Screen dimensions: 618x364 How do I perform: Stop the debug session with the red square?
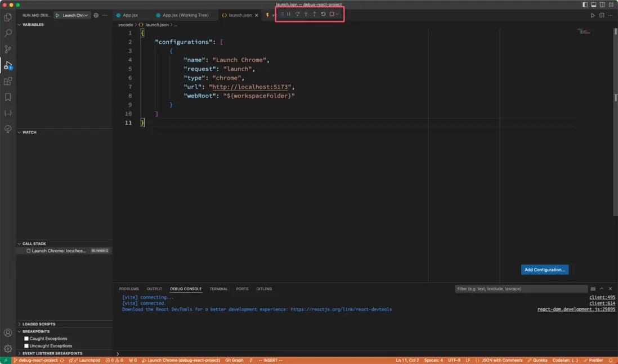point(332,14)
